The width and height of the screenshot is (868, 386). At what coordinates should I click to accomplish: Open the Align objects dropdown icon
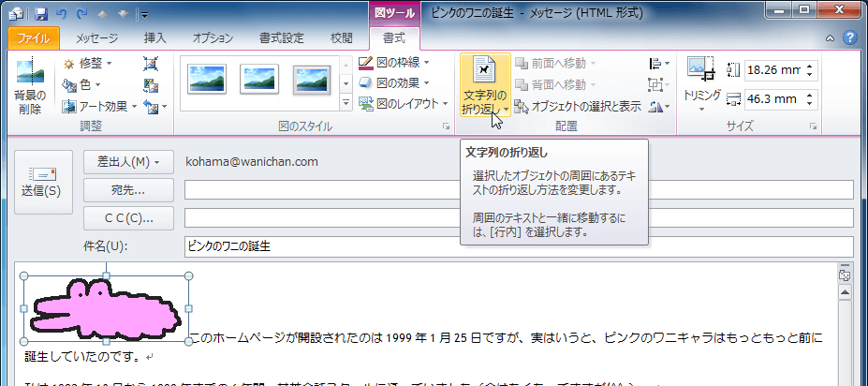pos(659,65)
